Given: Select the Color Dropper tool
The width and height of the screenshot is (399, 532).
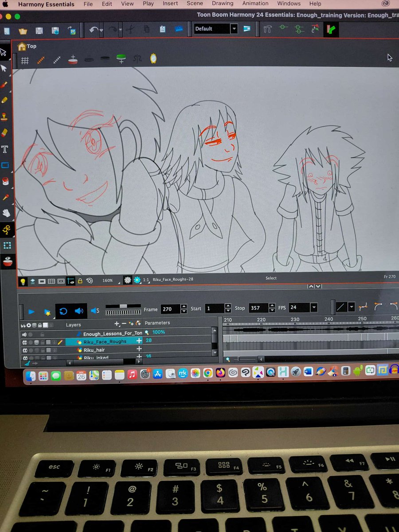Looking at the screenshot, I should pos(6,197).
